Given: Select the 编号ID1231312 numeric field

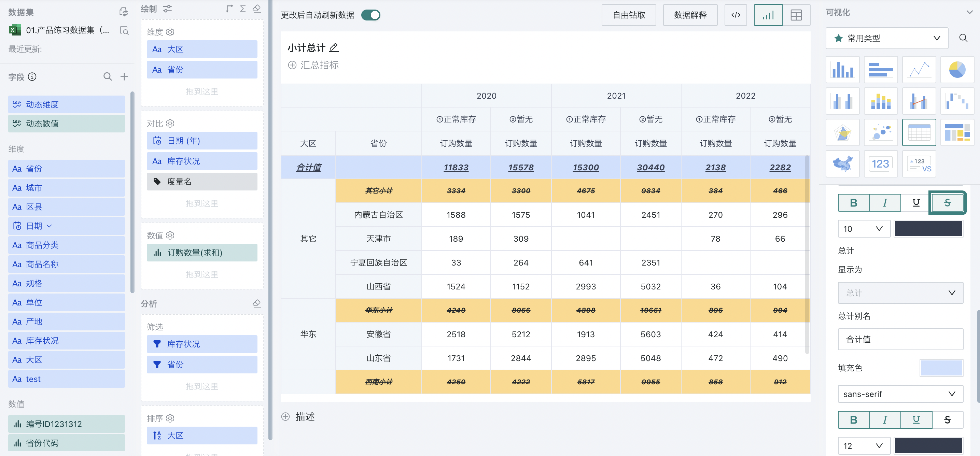Looking at the screenshot, I should pyautogui.click(x=67, y=424).
